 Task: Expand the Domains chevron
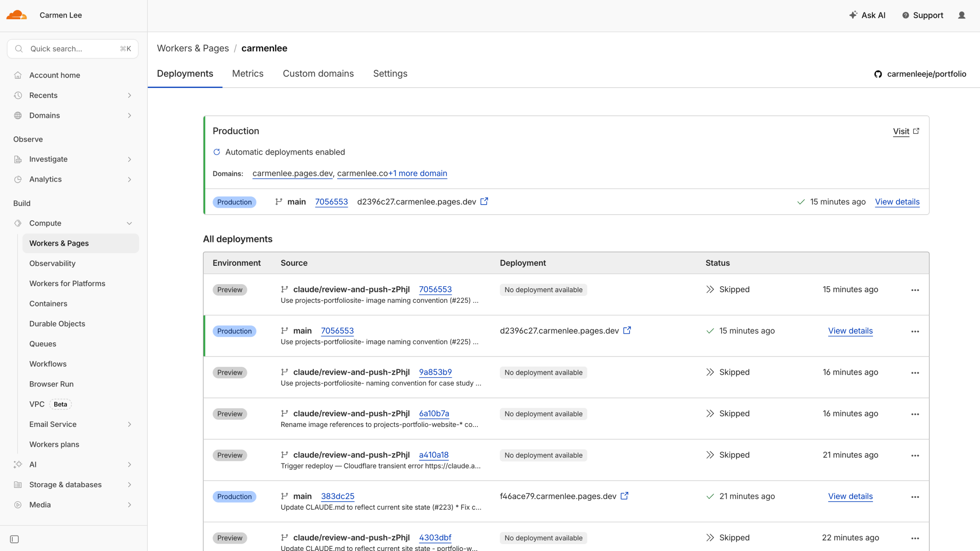pyautogui.click(x=129, y=115)
